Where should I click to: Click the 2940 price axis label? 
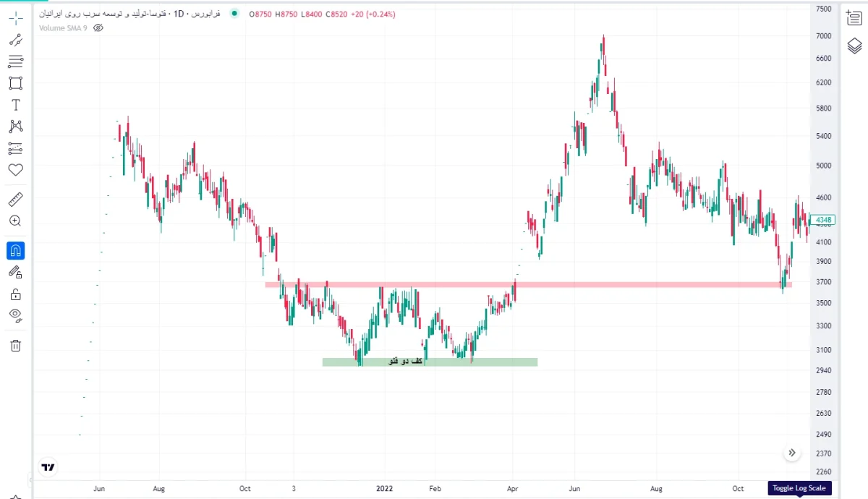824,370
